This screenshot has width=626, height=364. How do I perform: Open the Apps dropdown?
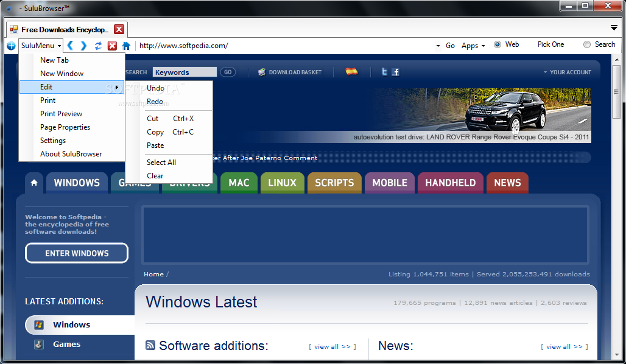[473, 46]
